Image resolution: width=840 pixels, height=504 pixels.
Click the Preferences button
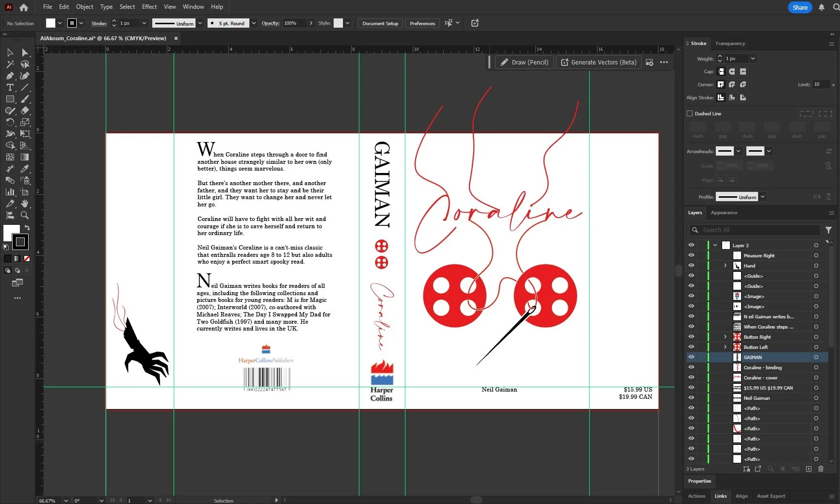click(x=422, y=23)
